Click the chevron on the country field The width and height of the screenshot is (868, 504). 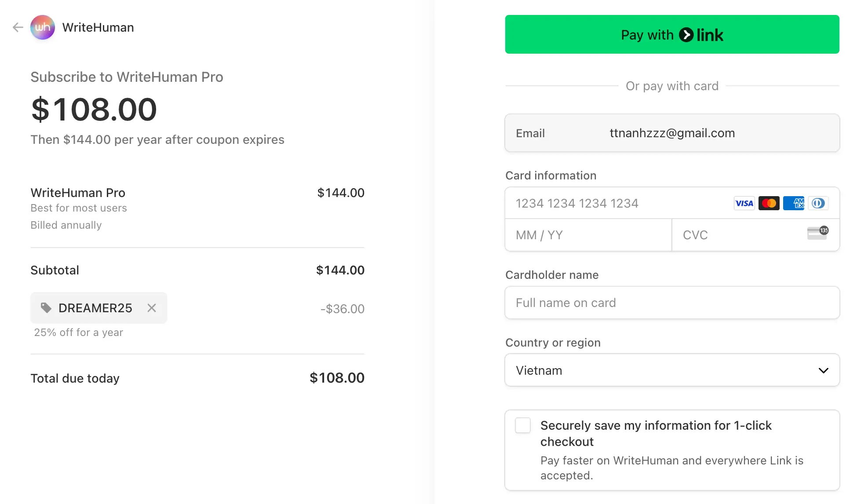pyautogui.click(x=823, y=370)
